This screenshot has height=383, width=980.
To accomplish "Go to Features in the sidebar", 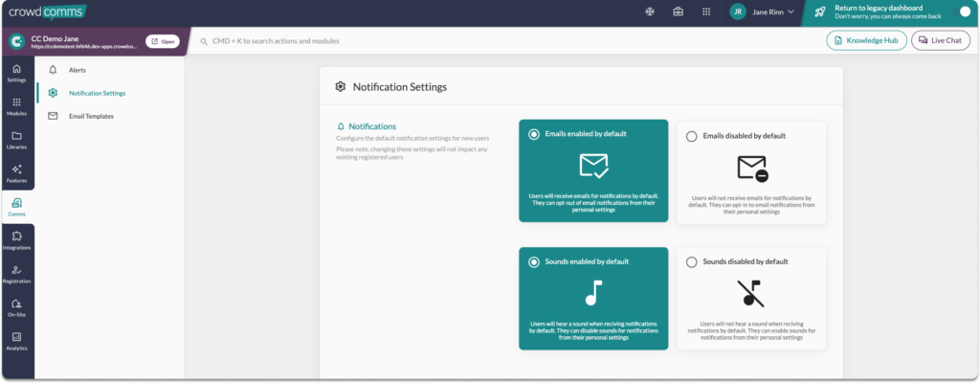I will 16,173.
